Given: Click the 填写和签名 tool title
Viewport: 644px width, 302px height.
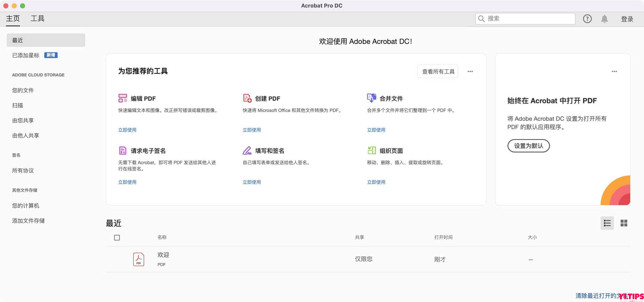Looking at the screenshot, I should pos(270,151).
